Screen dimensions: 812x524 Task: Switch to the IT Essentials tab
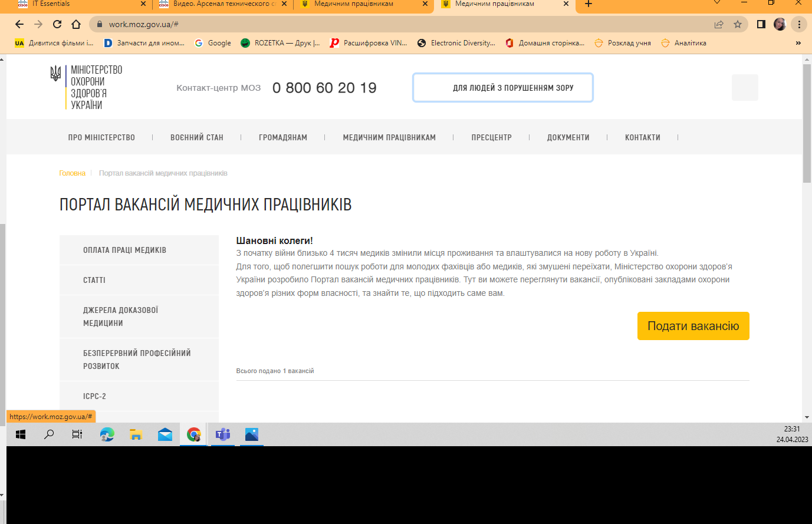[x=77, y=4]
